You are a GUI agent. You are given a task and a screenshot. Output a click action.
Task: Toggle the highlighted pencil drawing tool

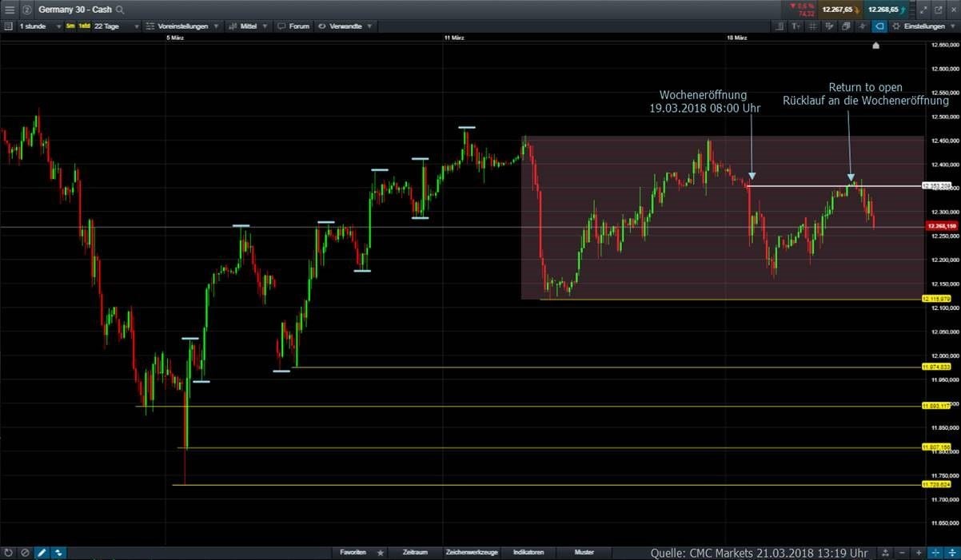[x=42, y=552]
